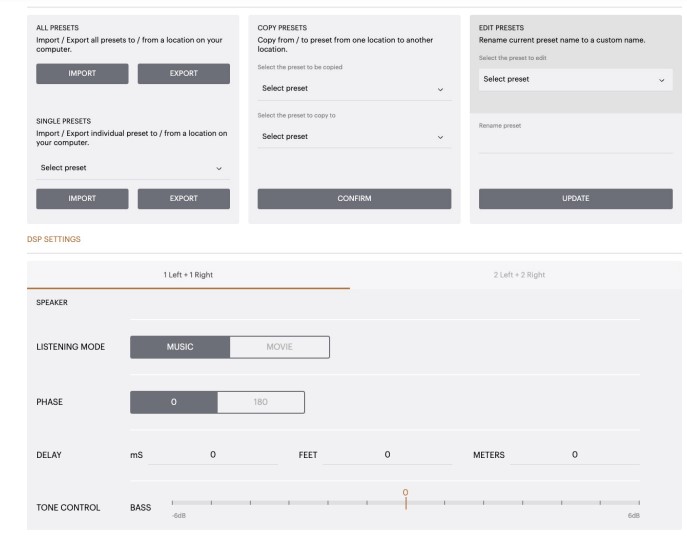The height and width of the screenshot is (539, 687).
Task: Select Music listening mode
Action: click(180, 347)
